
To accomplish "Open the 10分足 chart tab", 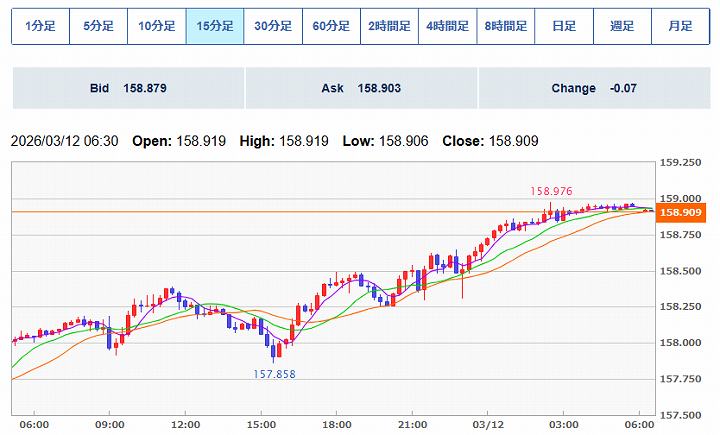I will point(157,26).
